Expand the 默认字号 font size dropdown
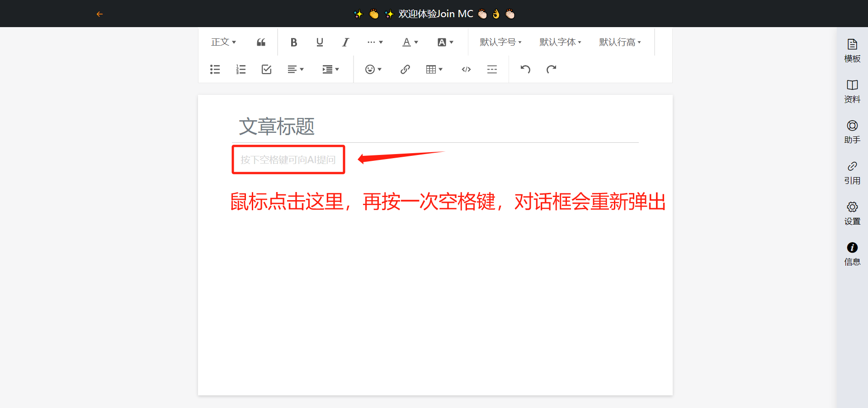The width and height of the screenshot is (868, 408). point(500,42)
